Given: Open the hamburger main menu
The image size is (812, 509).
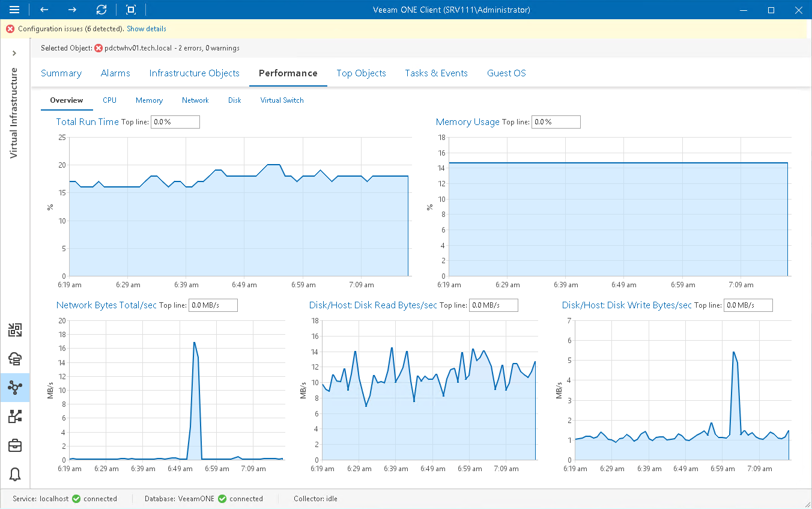Looking at the screenshot, I should click(14, 10).
